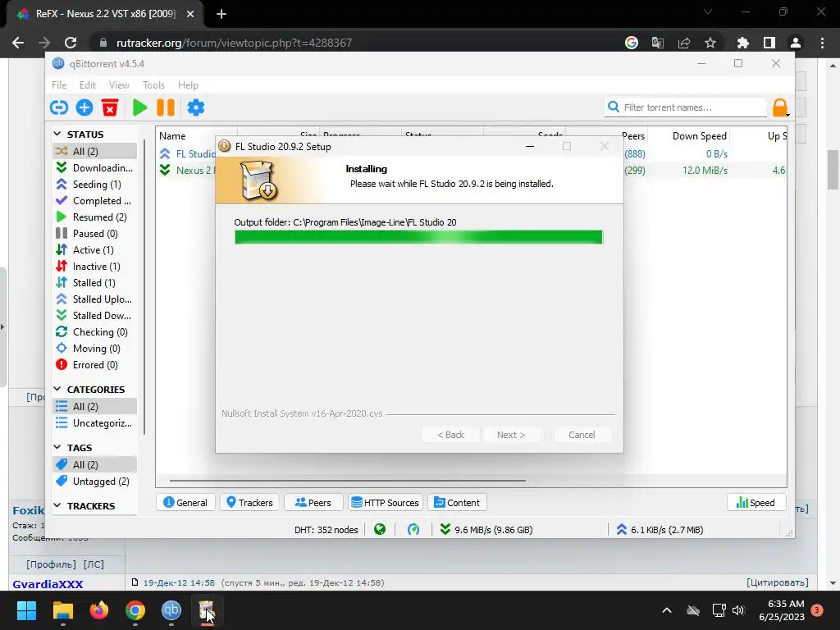Reload the rutracker page
This screenshot has height=630, width=840.
(x=71, y=43)
